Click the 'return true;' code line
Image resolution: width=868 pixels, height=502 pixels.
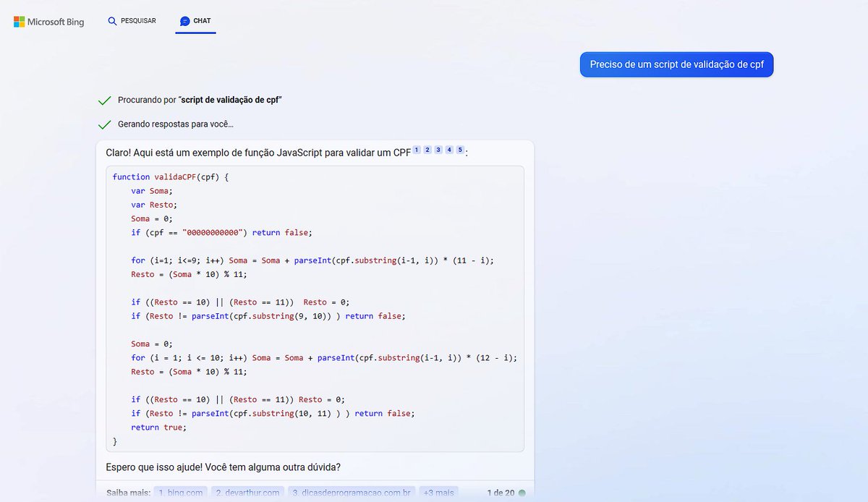tap(158, 427)
